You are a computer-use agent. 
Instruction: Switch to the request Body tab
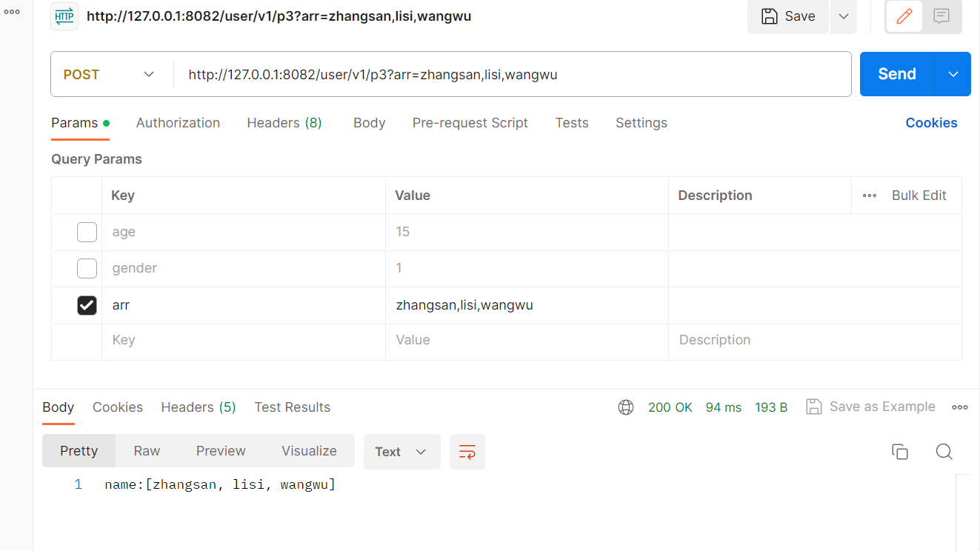click(x=369, y=123)
